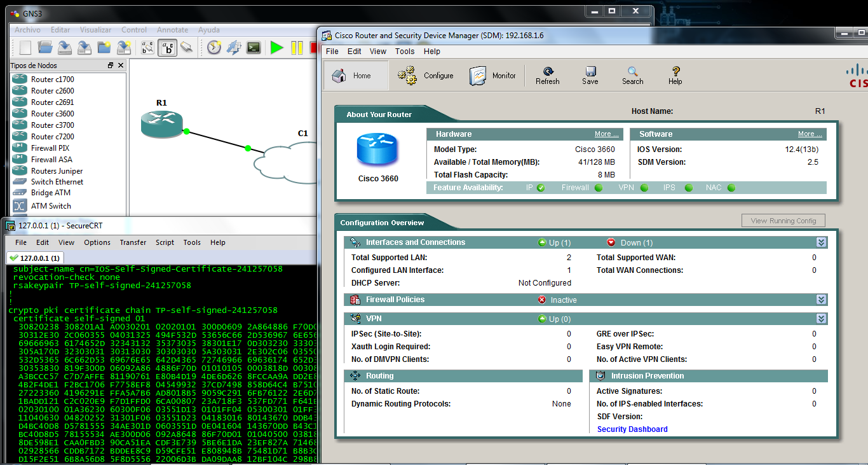The image size is (868, 465).
Task: Click Help icon in SDM toolbar
Action: [x=675, y=76]
